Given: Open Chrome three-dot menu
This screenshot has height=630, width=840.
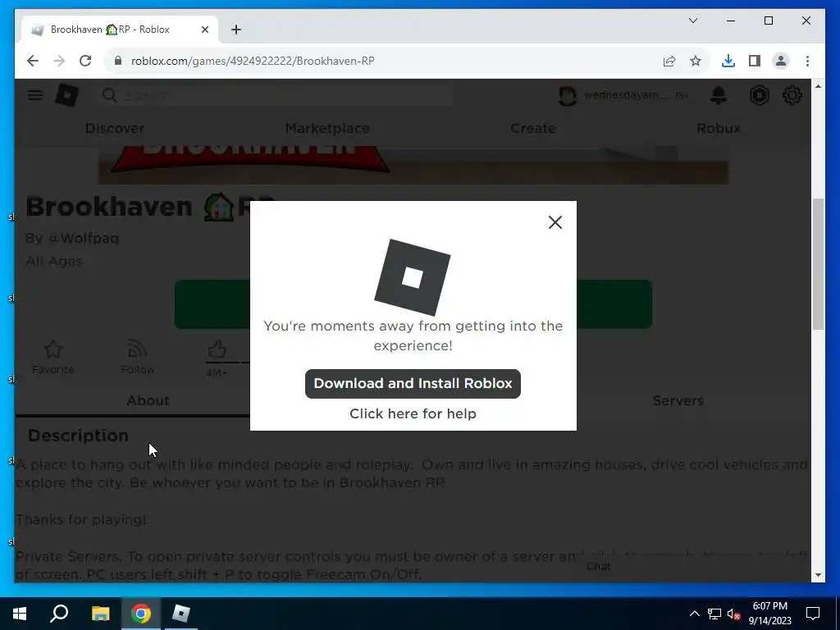Looking at the screenshot, I should [x=807, y=61].
